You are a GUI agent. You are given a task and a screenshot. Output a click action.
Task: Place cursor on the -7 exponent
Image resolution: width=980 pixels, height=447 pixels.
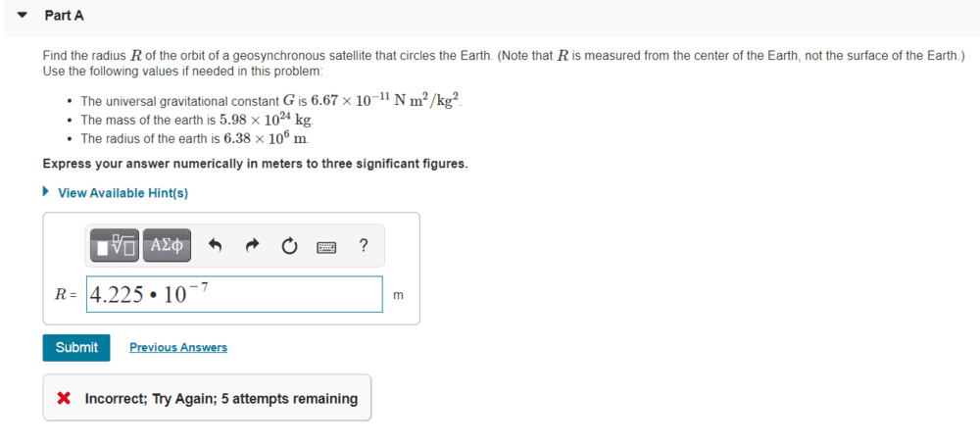(x=198, y=286)
